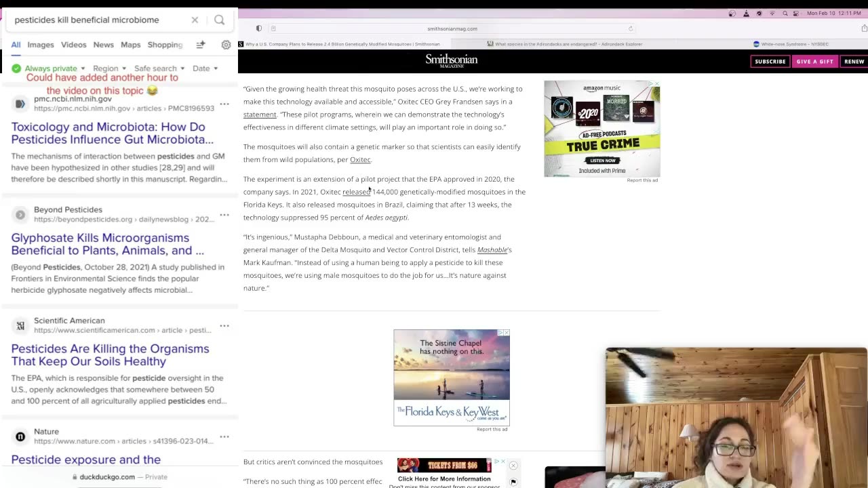Open Pesticide exposure and the result link
This screenshot has height=488, width=868.
86,460
